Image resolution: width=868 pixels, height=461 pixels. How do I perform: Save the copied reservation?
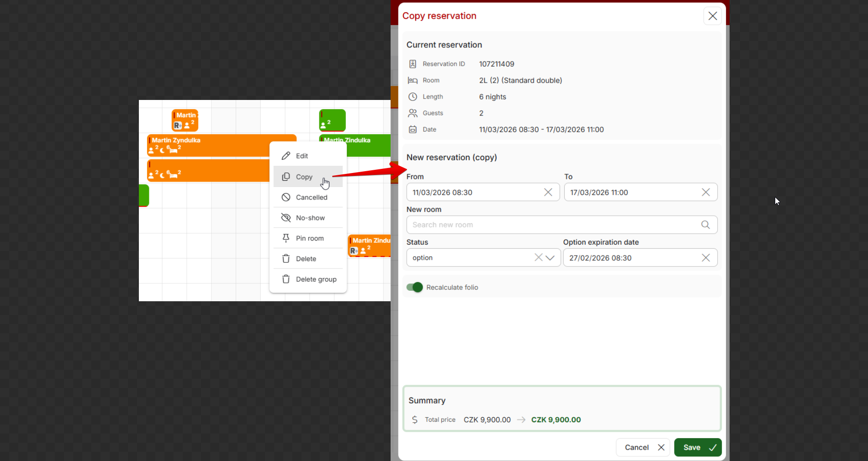[x=697, y=447]
